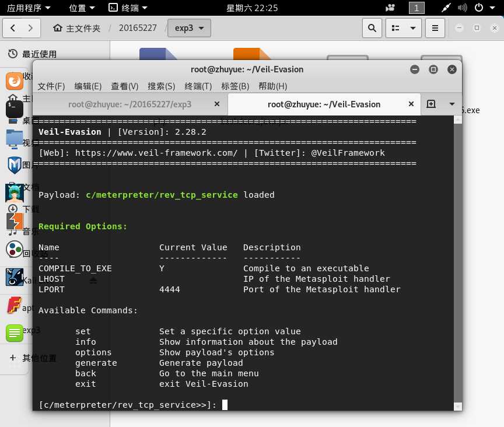This screenshot has width=504, height=427.
Task: Click the terminal scrollbar down arrow
Action: pos(458,407)
